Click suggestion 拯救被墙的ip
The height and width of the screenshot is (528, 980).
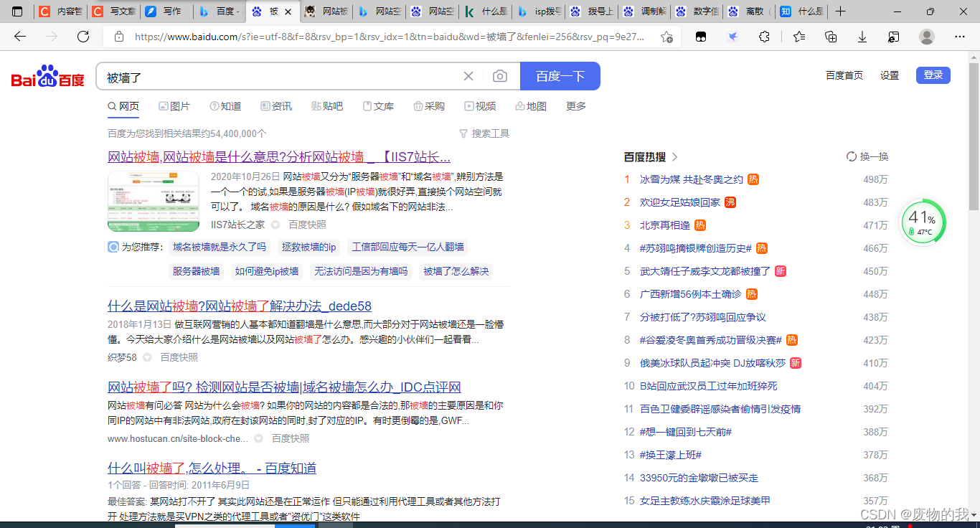point(309,247)
